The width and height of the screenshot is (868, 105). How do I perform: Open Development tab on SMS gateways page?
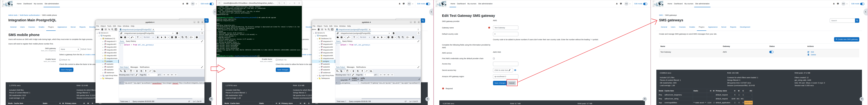pyautogui.click(x=745, y=27)
